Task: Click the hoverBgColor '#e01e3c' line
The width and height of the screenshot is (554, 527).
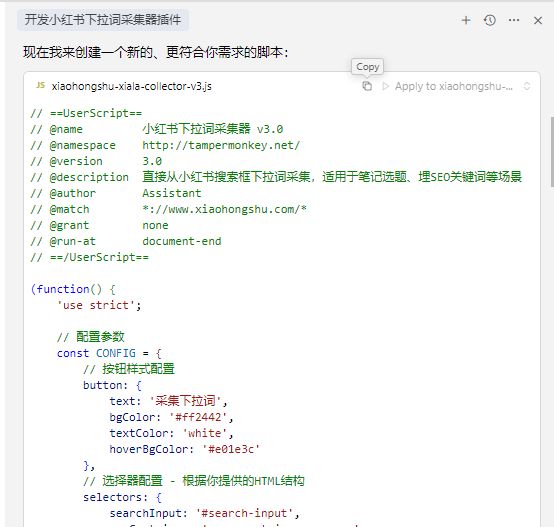Action: click(x=185, y=449)
